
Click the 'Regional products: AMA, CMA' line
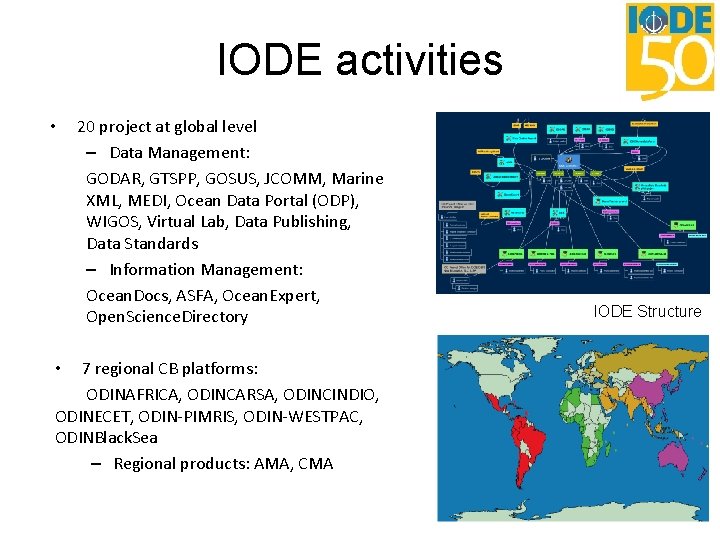click(x=223, y=464)
